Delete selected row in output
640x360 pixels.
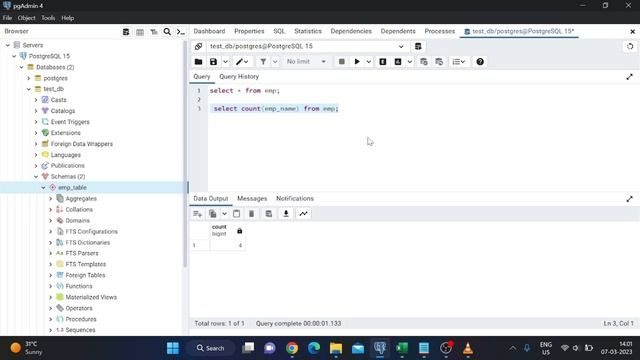click(x=251, y=213)
